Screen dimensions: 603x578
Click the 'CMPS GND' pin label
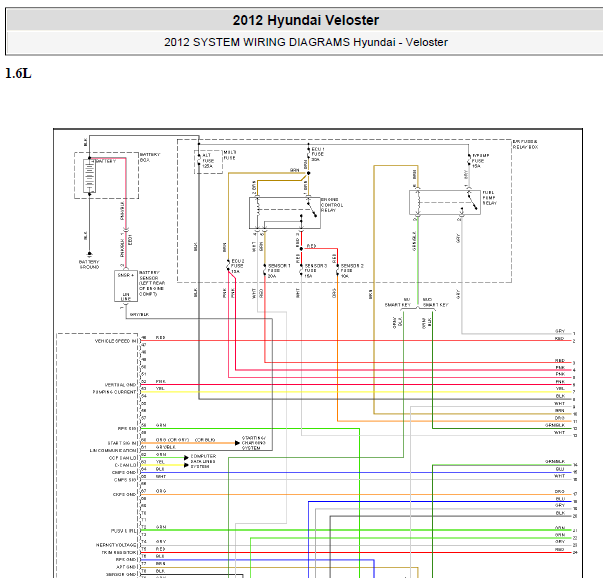tap(124, 473)
